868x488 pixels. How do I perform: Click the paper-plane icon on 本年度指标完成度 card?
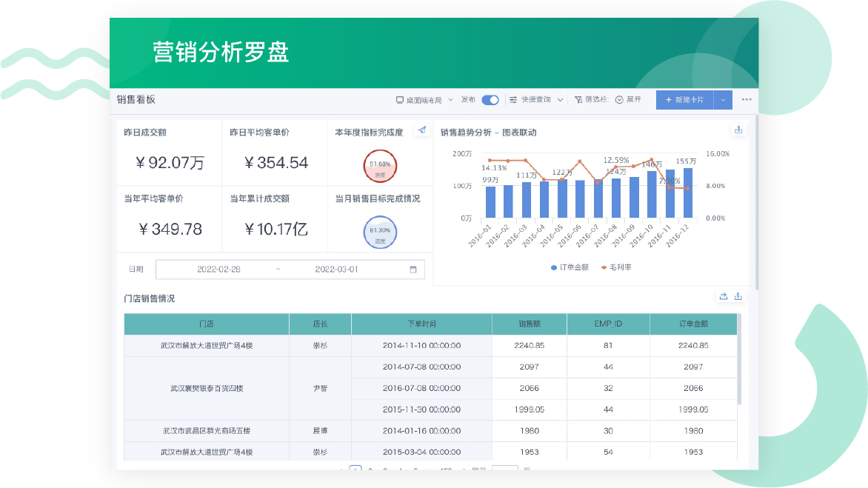[x=422, y=130]
